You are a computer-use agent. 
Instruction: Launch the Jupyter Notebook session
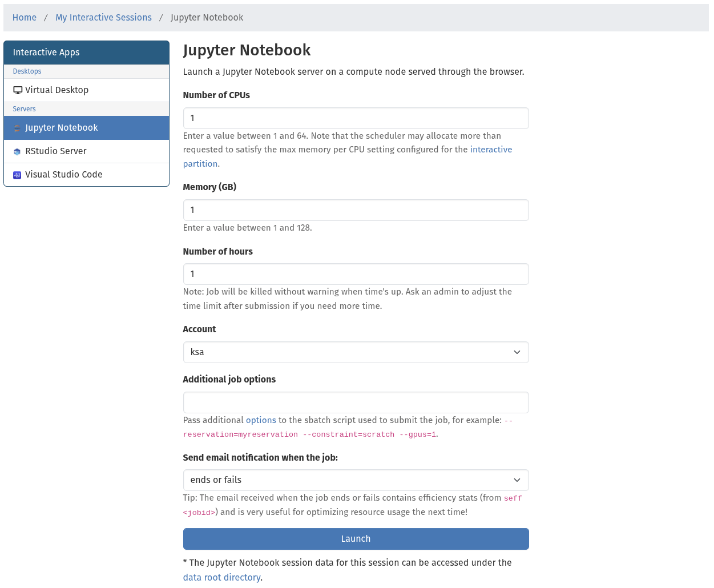[356, 539]
